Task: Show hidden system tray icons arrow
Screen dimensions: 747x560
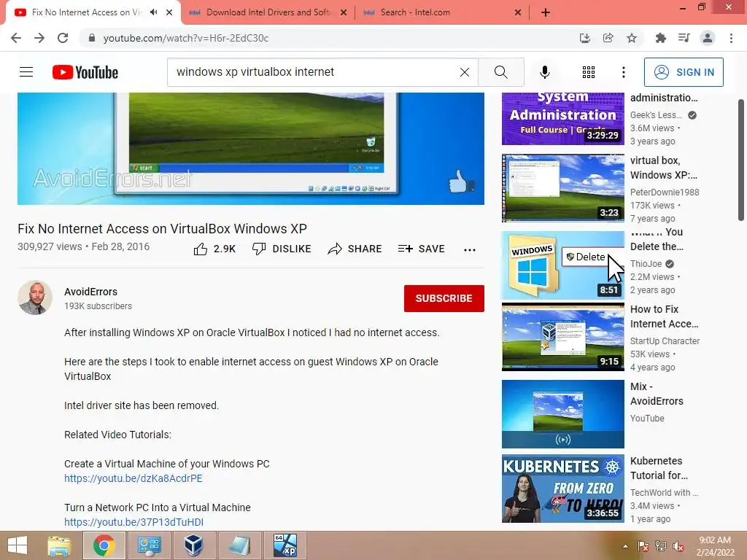Action: pos(625,546)
